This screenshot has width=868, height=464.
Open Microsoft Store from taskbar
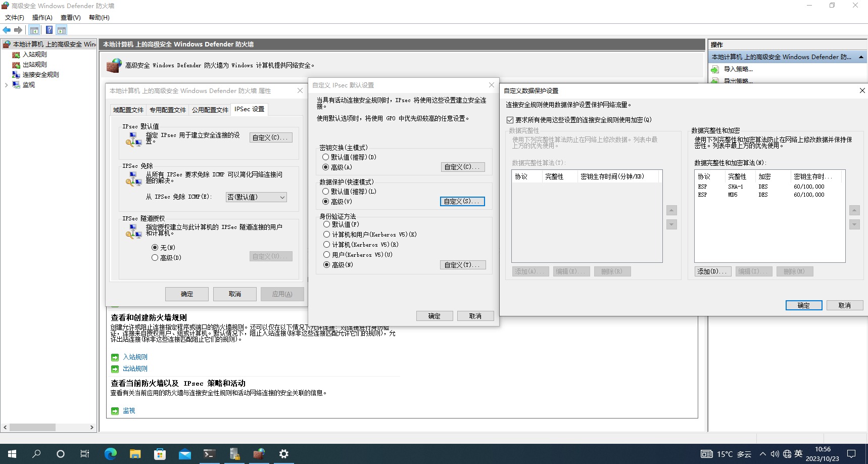coord(160,454)
